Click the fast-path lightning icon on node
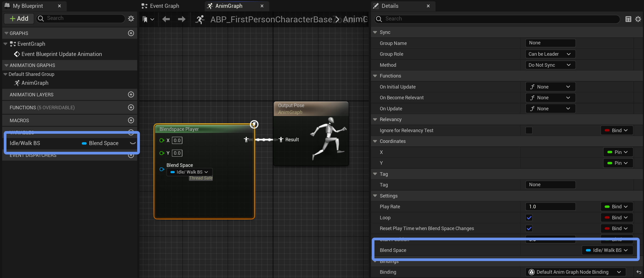Viewport: 644px width, 278px height. [254, 124]
